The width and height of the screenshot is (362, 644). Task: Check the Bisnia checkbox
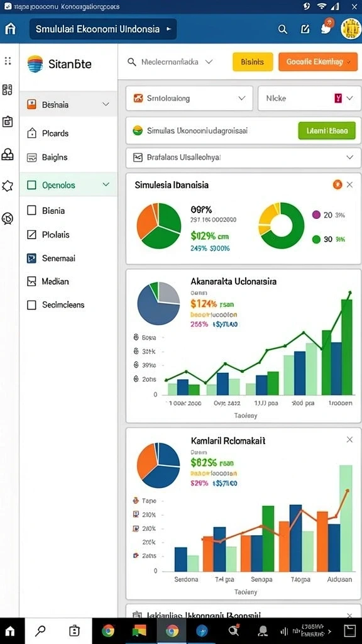[x=31, y=211]
